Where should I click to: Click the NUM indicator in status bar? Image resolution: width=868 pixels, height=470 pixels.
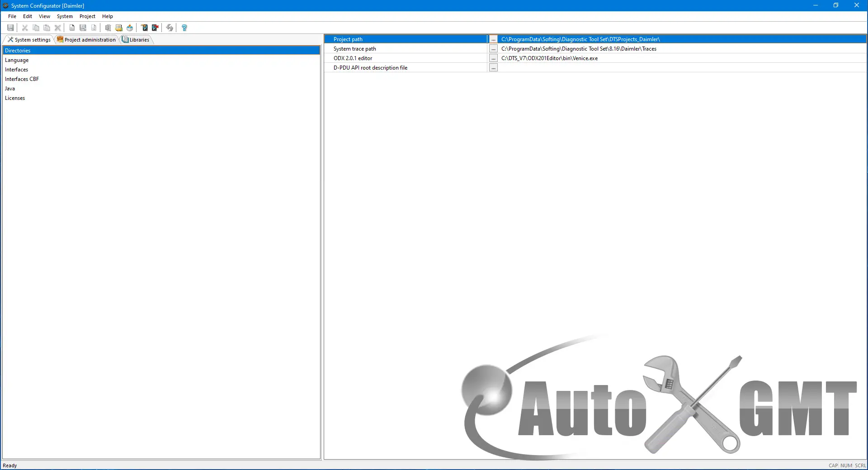click(846, 465)
